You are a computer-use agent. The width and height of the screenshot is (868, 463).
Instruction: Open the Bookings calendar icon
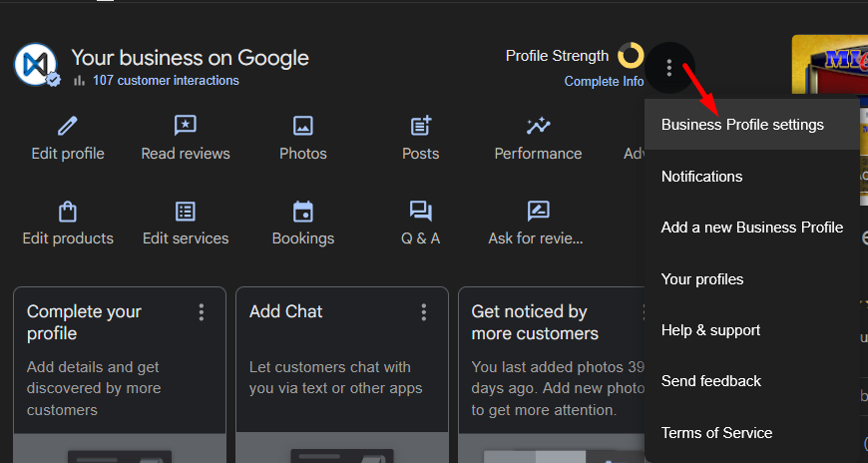click(303, 211)
